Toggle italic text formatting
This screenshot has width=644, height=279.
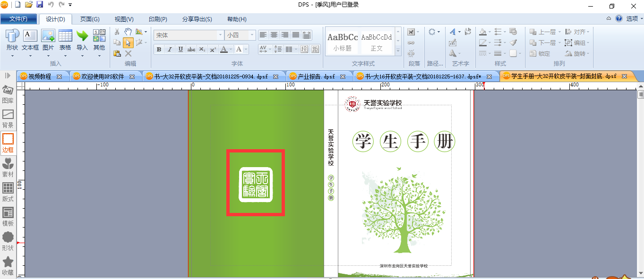(170, 49)
